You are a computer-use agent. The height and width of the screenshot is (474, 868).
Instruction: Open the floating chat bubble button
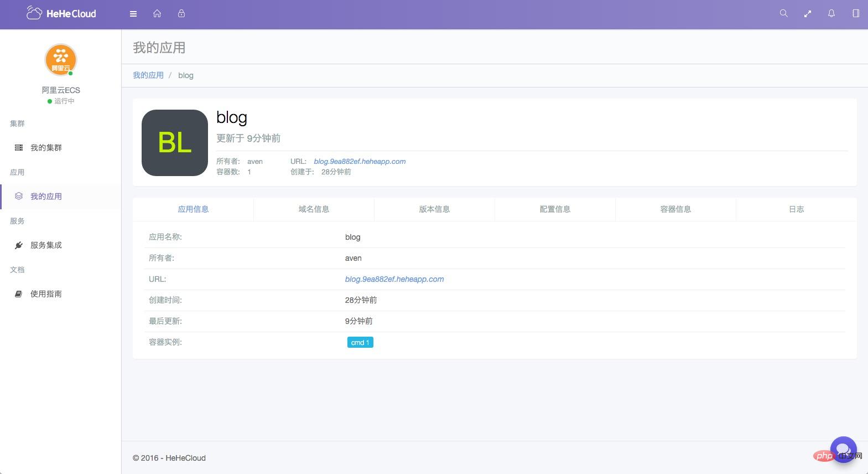tap(843, 449)
